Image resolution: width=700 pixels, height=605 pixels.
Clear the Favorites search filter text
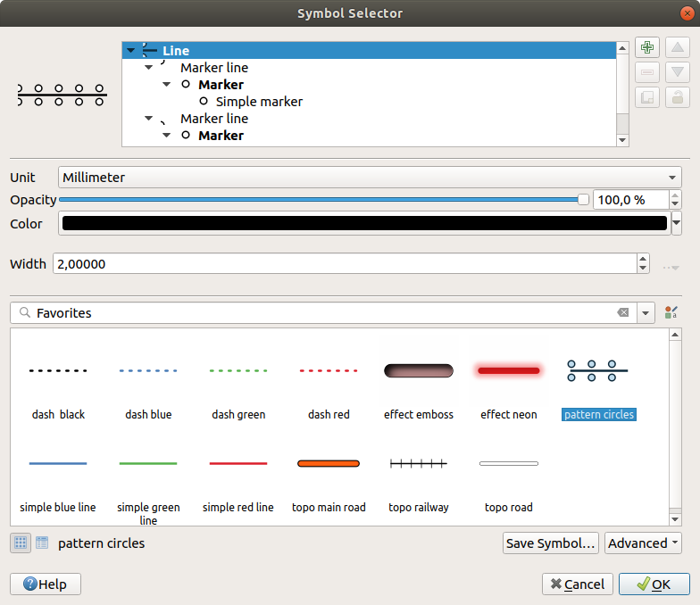(622, 313)
